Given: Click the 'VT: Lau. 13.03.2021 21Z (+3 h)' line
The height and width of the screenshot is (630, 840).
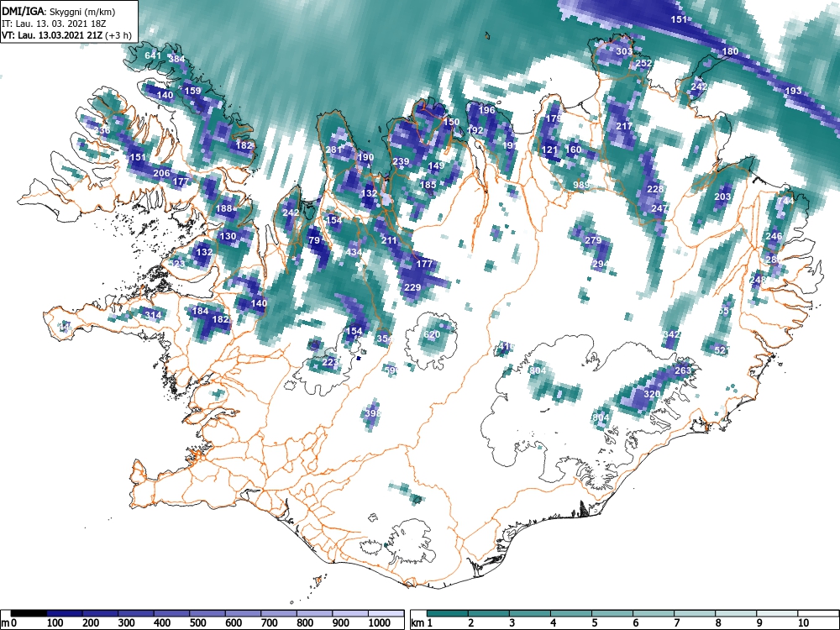Looking at the screenshot, I should [66, 35].
